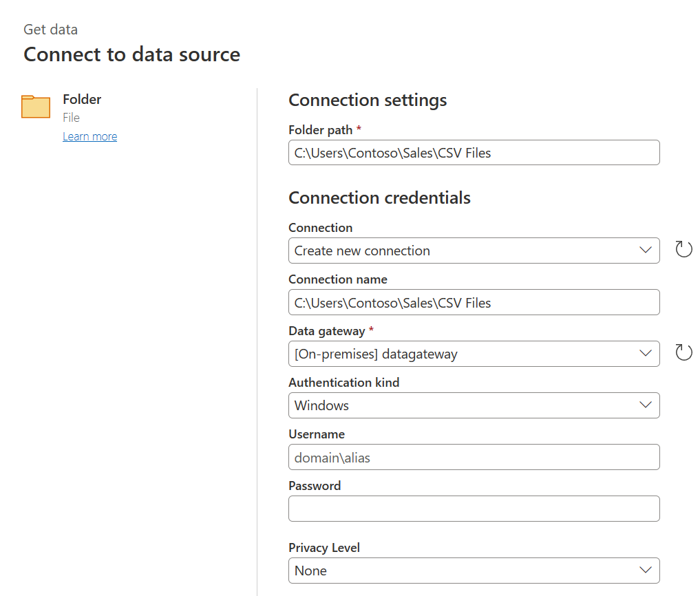Viewport: 700px width, 596px height.
Task: Select the Folder data source entry
Action: point(82,99)
